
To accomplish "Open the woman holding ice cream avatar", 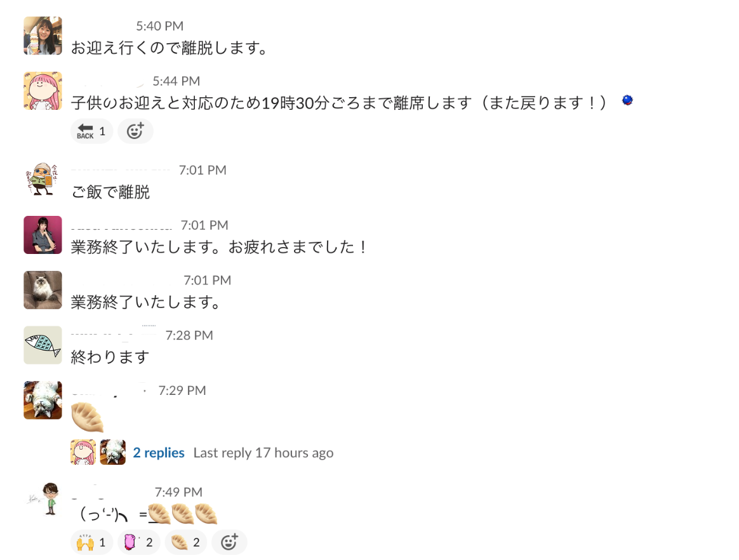I will 43,36.
